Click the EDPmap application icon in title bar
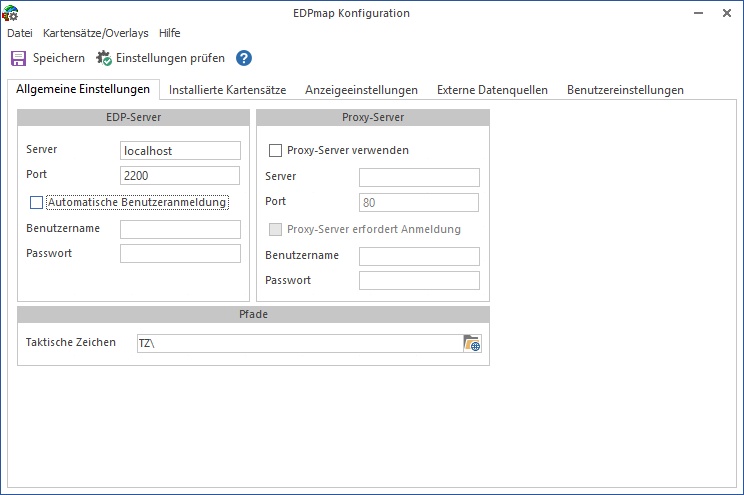The image size is (744, 495). pos(11,13)
